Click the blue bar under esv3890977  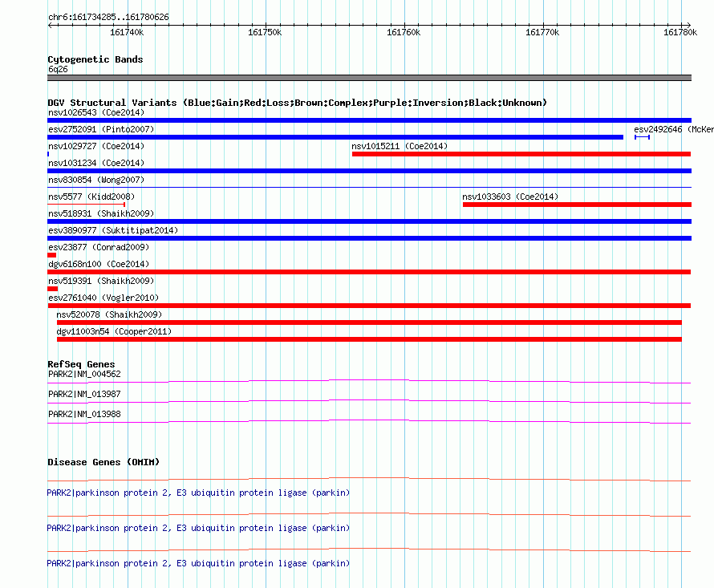point(369,238)
